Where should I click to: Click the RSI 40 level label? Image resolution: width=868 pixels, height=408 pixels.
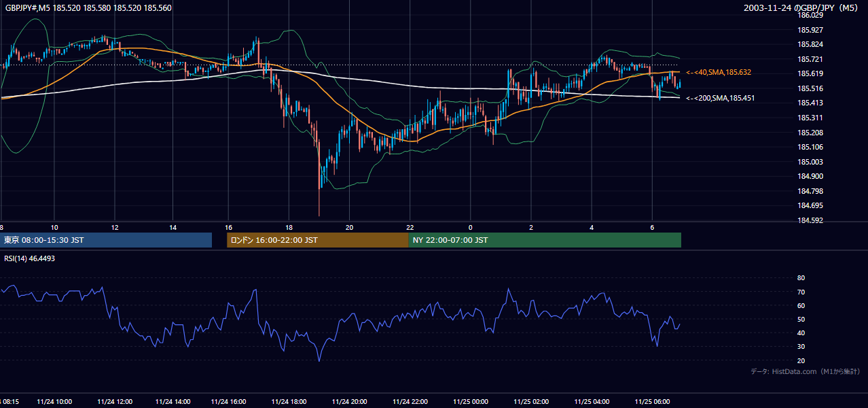point(801,333)
